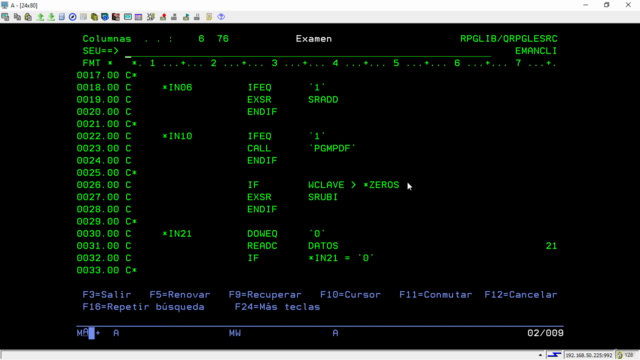This screenshot has width=640, height=360.
Task: Click the stop macro toolbar icon
Action: point(174,17)
